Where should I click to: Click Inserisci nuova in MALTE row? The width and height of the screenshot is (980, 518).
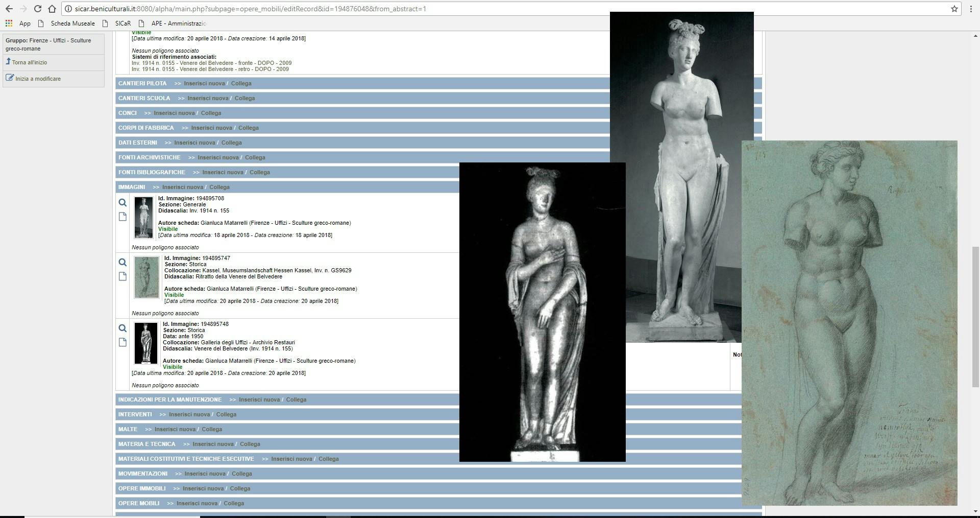click(175, 429)
